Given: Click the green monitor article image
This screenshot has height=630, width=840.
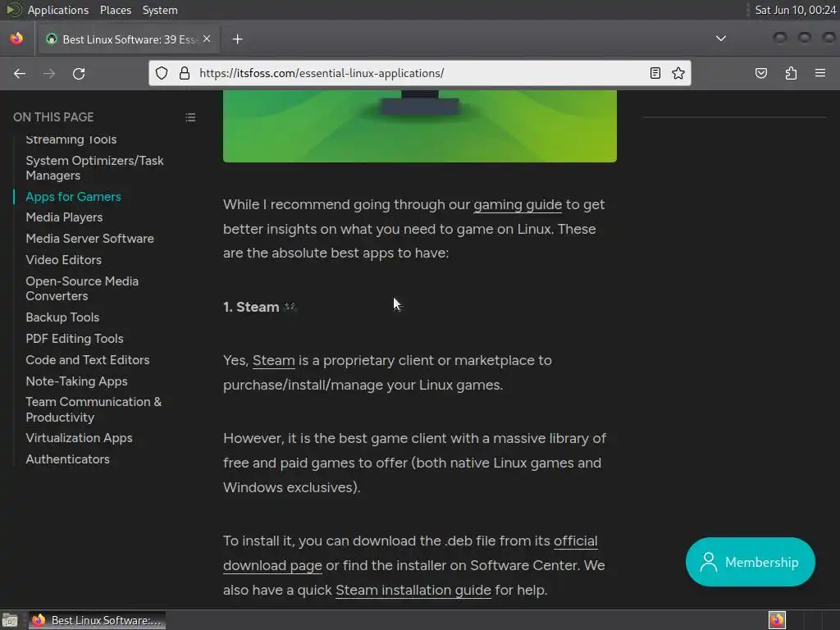Looking at the screenshot, I should point(419,126).
